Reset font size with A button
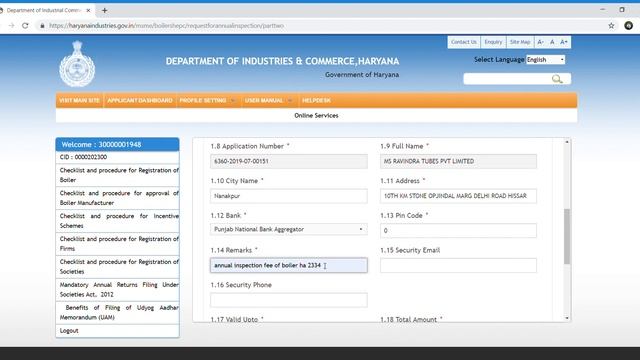The width and height of the screenshot is (640, 360). (552, 42)
